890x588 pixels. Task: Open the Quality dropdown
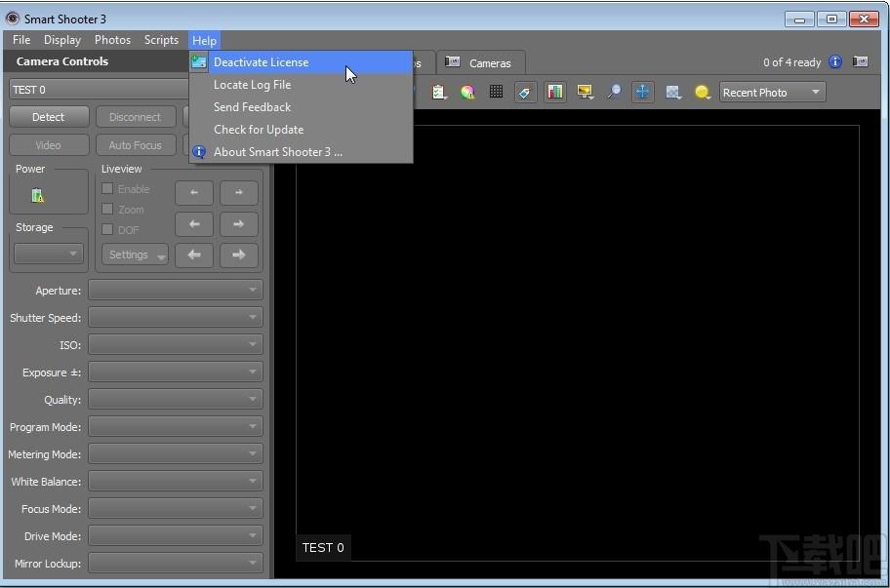pyautogui.click(x=176, y=399)
